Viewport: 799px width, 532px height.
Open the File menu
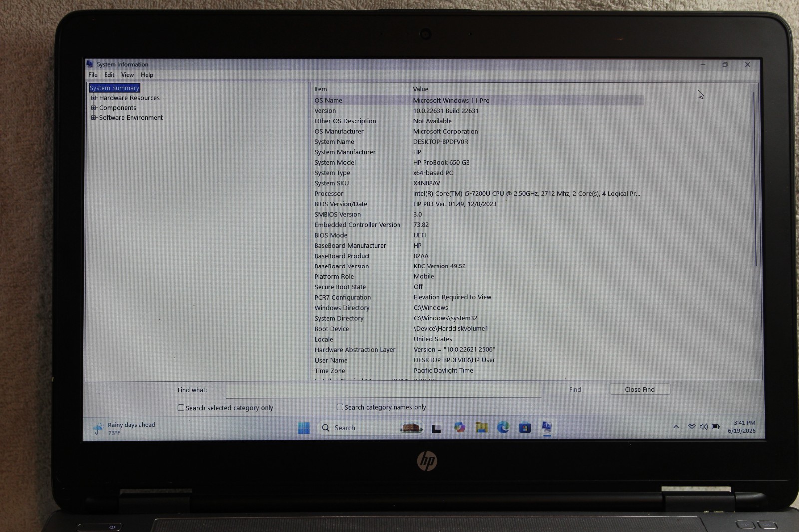click(x=93, y=75)
